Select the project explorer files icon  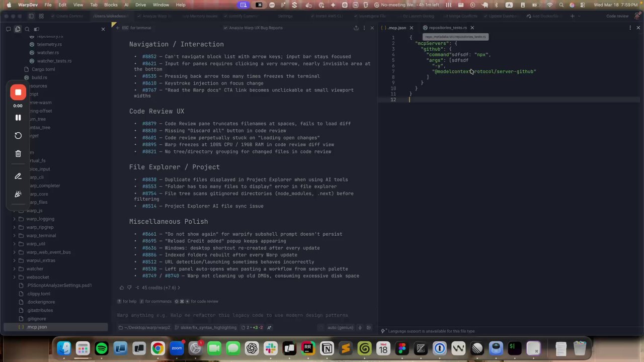coord(18,29)
